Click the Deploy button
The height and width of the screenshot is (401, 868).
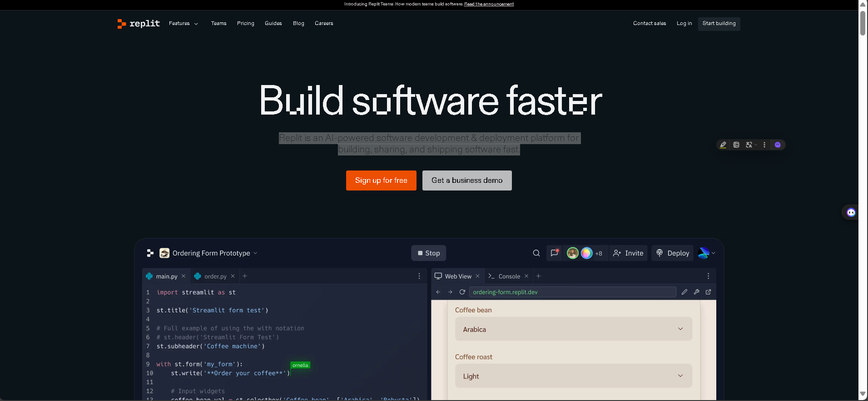point(673,253)
